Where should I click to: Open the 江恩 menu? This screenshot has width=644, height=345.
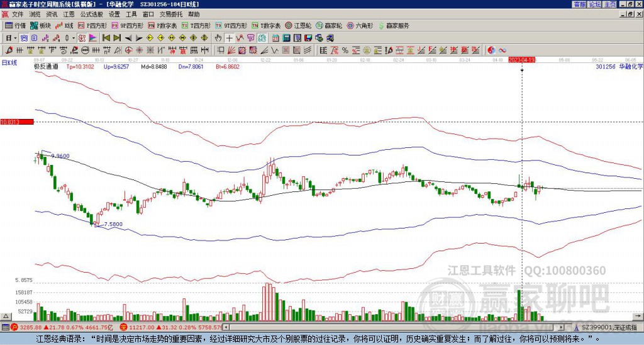69,14
